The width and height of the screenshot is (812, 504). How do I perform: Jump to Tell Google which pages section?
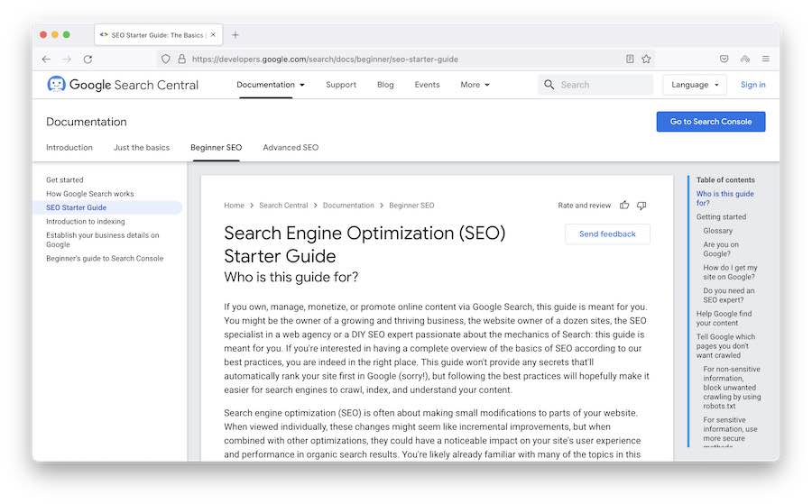click(725, 345)
